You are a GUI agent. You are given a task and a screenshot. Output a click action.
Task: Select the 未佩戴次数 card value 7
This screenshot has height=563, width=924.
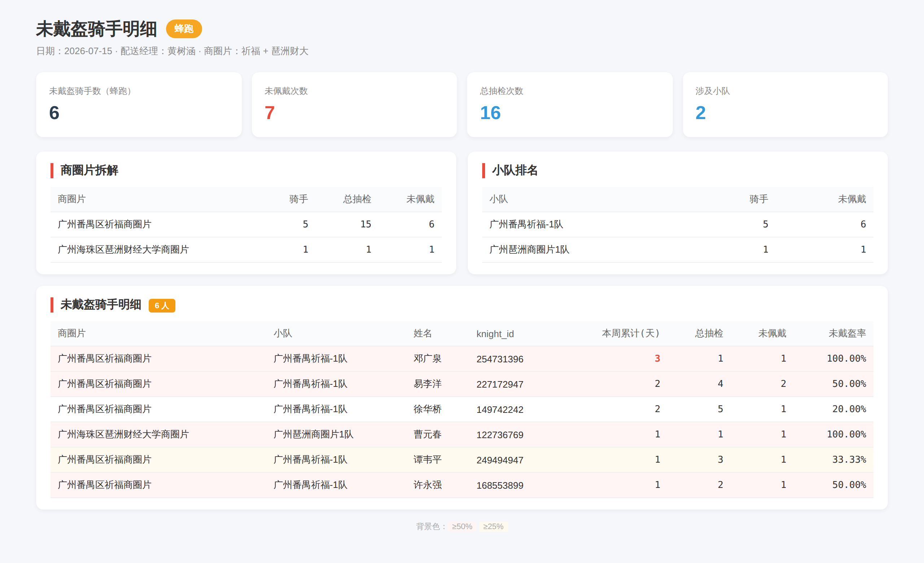coord(270,113)
